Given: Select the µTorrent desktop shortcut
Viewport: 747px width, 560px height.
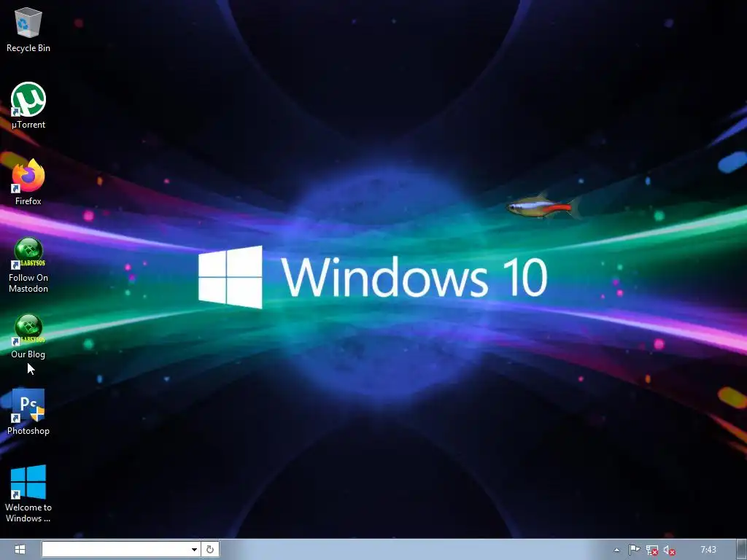Looking at the screenshot, I should (28, 106).
